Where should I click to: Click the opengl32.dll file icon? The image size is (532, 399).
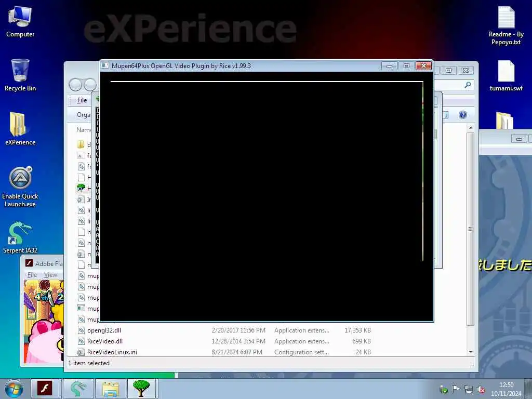81,330
